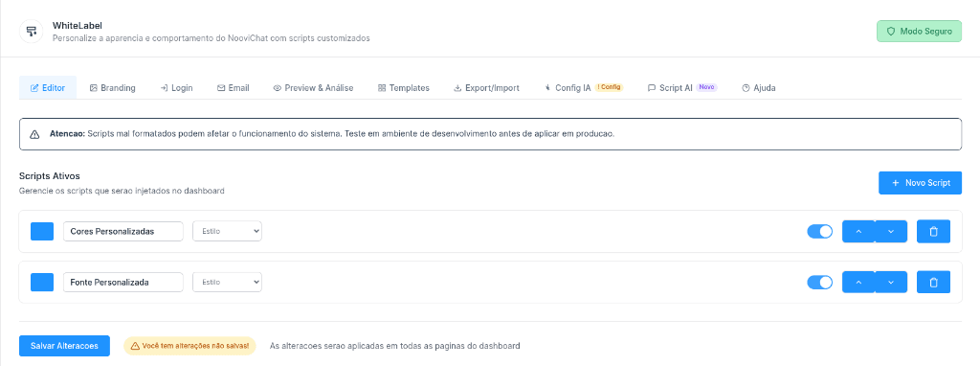Click the Novo badge on Script AI
The height and width of the screenshot is (366, 980).
(x=707, y=87)
